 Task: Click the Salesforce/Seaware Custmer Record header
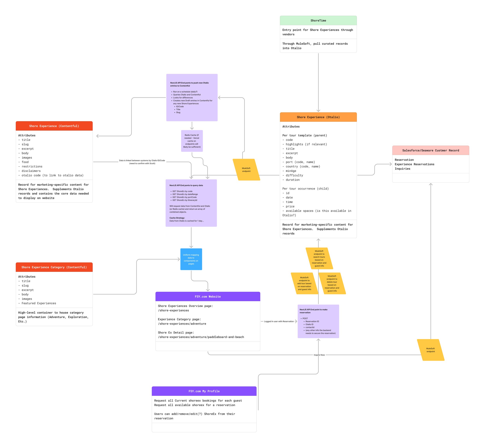click(x=430, y=150)
